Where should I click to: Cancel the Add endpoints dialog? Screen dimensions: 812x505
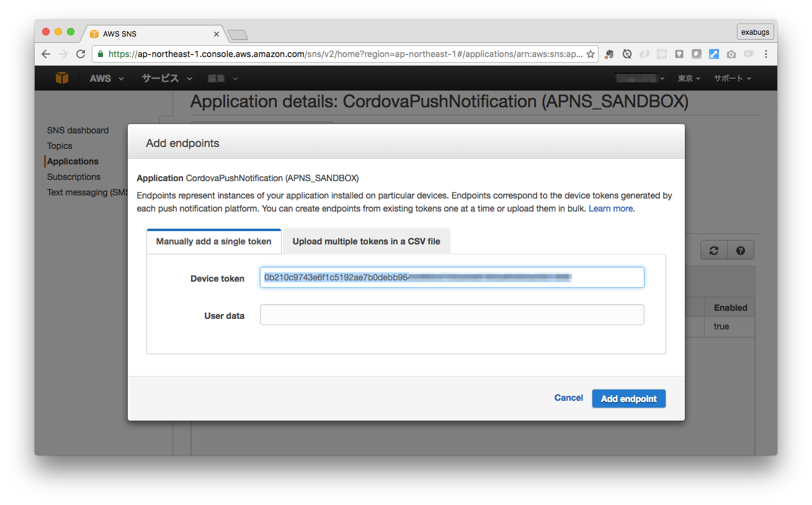coord(569,398)
